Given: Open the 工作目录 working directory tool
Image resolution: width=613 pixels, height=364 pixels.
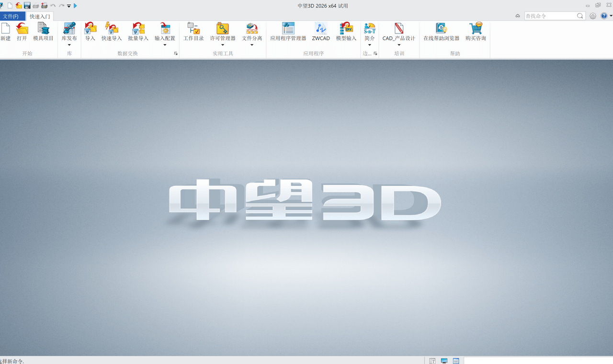Looking at the screenshot, I should click(x=193, y=32).
